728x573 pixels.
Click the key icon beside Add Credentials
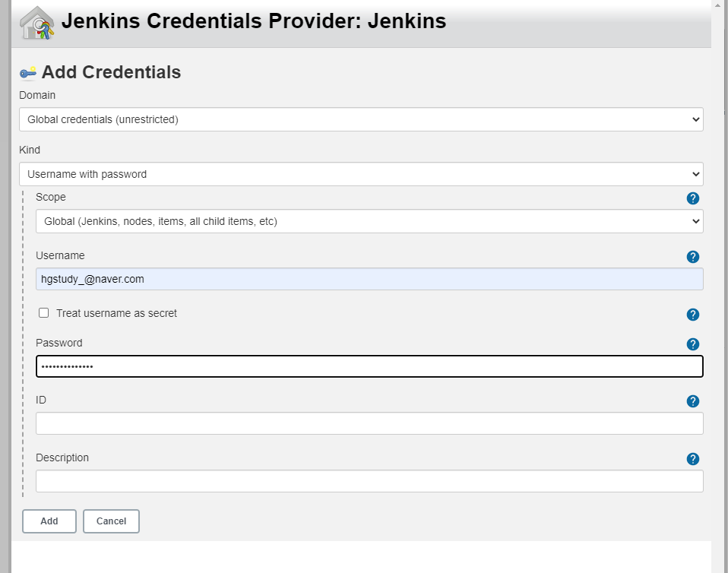click(x=28, y=72)
